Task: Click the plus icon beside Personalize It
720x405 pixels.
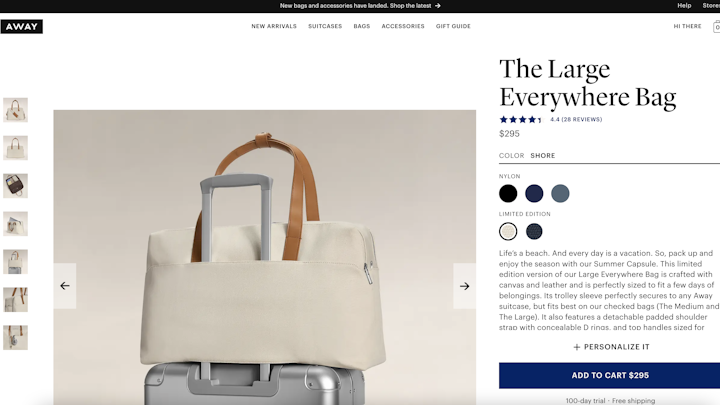Action: click(x=577, y=347)
